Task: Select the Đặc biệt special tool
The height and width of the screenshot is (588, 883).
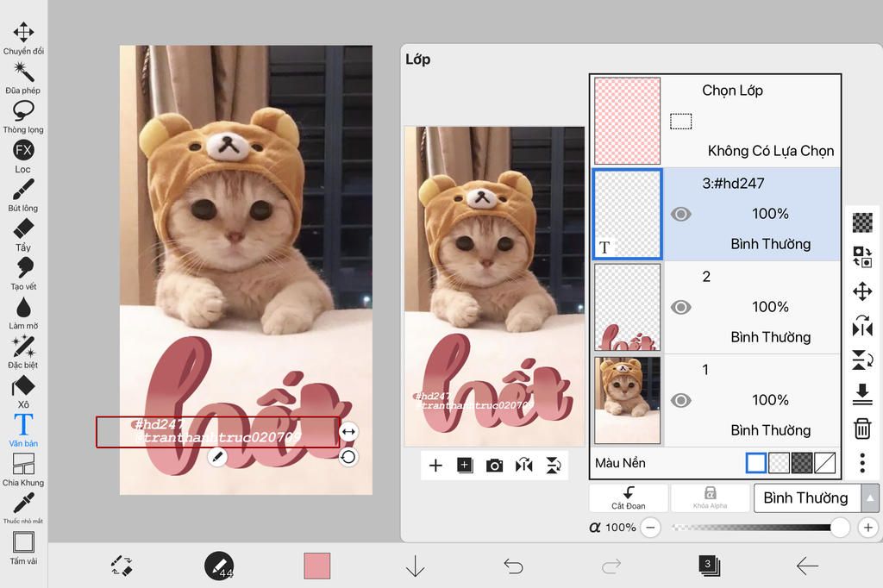Action: [x=23, y=352]
